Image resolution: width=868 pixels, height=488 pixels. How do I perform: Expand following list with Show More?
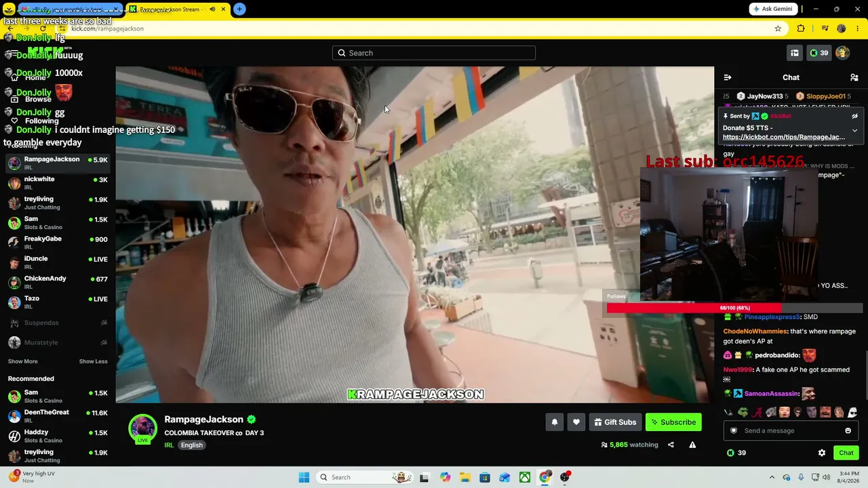point(23,361)
